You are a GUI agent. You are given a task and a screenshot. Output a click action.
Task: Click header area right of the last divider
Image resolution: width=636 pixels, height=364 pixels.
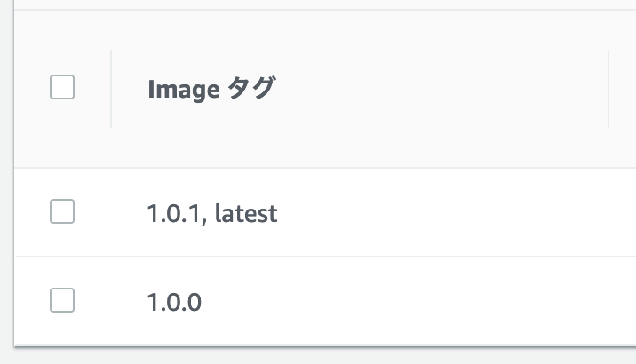[624, 89]
